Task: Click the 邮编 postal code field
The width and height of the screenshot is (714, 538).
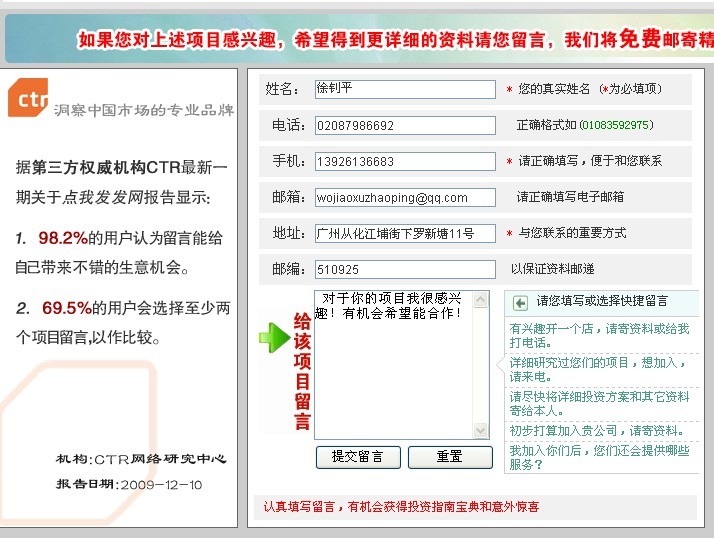Action: [x=405, y=269]
